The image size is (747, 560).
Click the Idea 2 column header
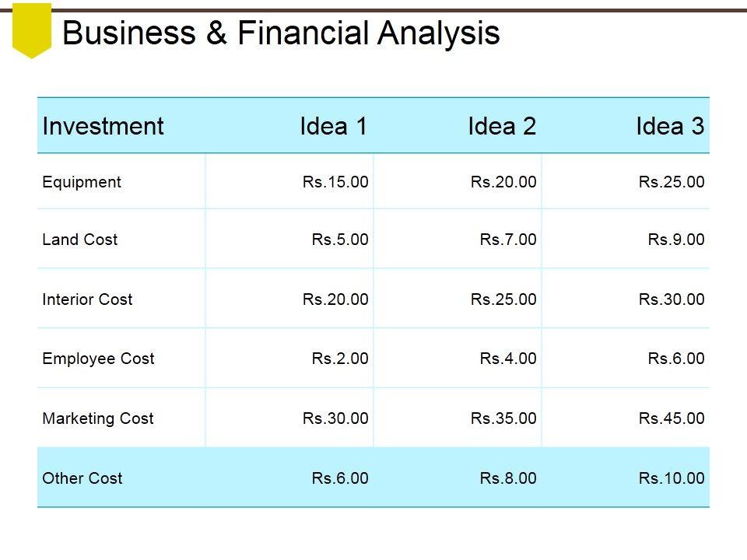coord(502,126)
